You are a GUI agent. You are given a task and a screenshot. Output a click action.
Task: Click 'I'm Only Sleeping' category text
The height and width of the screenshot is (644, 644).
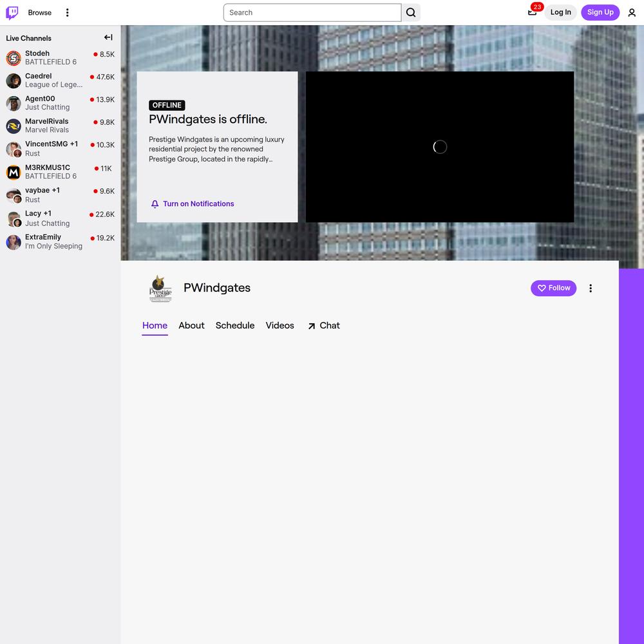tap(53, 246)
